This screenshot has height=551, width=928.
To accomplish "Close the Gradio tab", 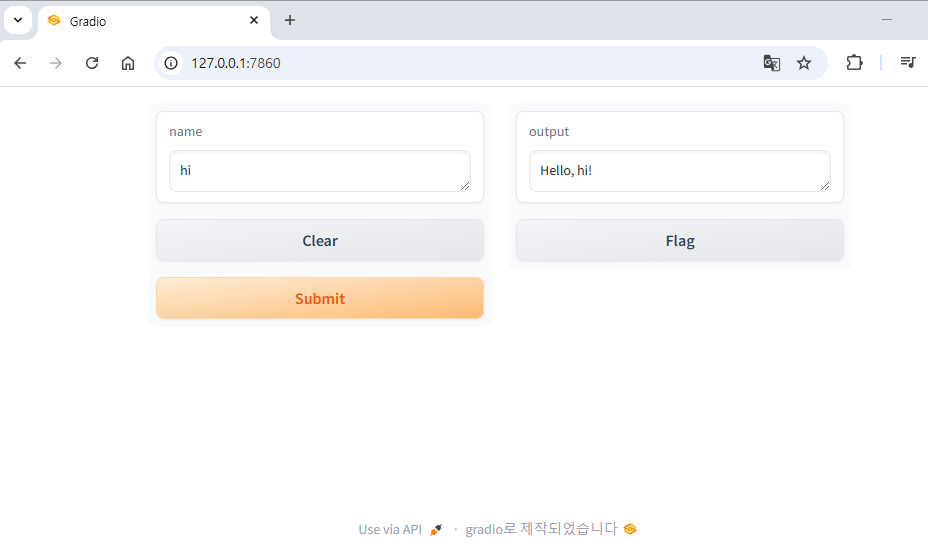I will tap(254, 20).
